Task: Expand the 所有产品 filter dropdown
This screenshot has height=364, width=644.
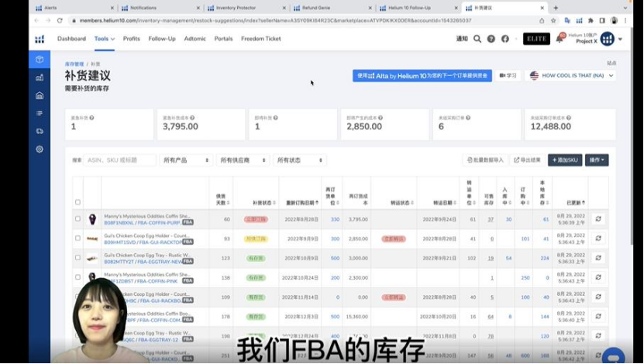Action: point(186,160)
